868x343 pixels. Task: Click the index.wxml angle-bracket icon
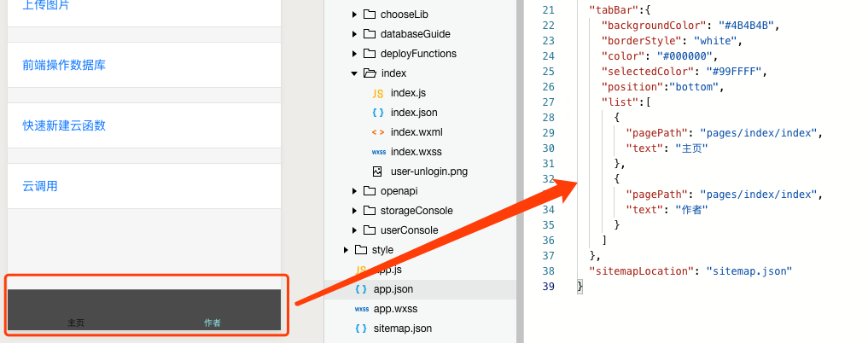378,132
